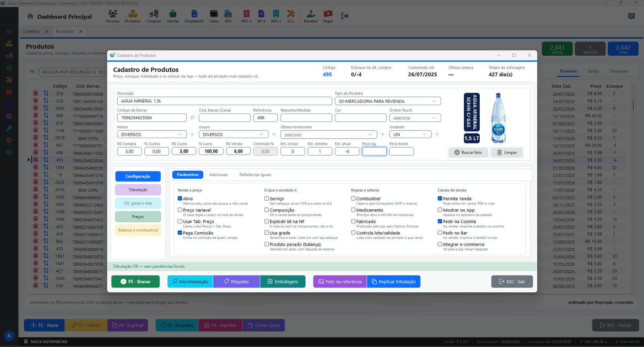Open the NF-e icon
644x347 pixels.
(x=261, y=16)
